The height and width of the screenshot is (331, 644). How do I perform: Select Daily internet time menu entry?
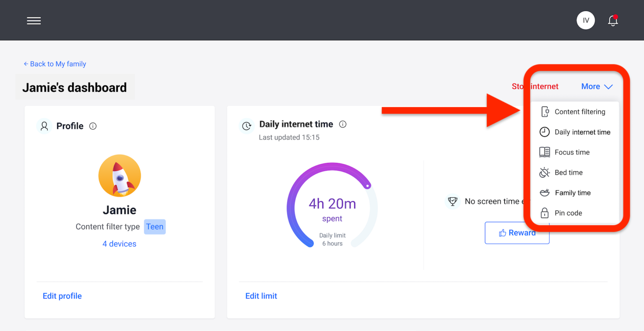(582, 132)
